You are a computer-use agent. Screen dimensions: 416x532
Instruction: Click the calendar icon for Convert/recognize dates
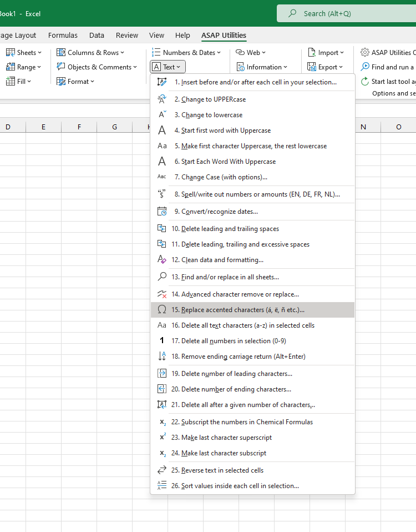[162, 212]
